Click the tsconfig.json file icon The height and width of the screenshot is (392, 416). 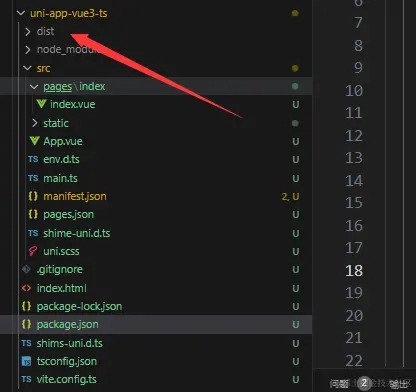(x=26, y=361)
